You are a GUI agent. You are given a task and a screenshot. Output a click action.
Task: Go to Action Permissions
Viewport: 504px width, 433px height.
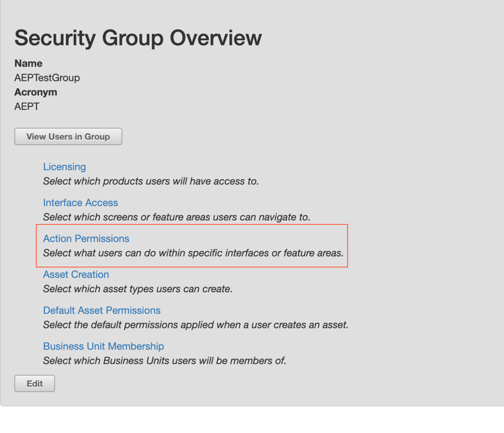tap(86, 238)
